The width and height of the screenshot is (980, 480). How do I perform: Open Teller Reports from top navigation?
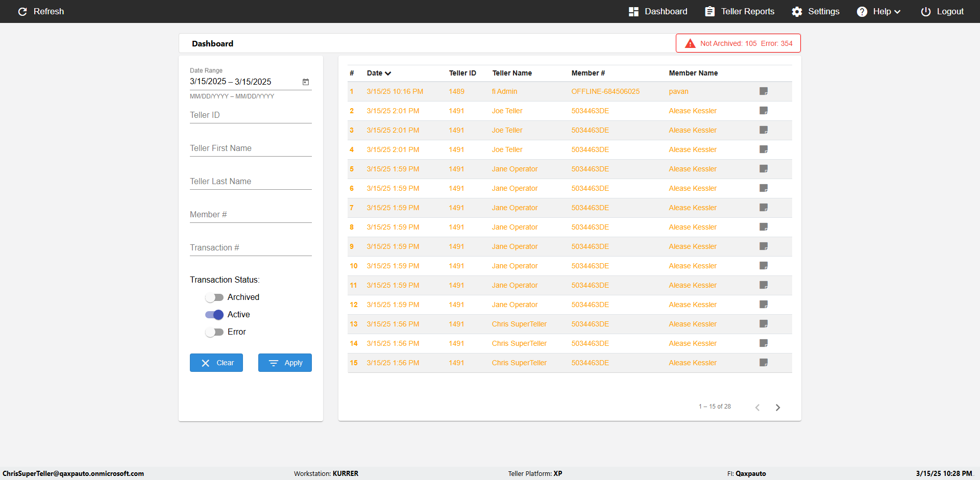(x=740, y=12)
